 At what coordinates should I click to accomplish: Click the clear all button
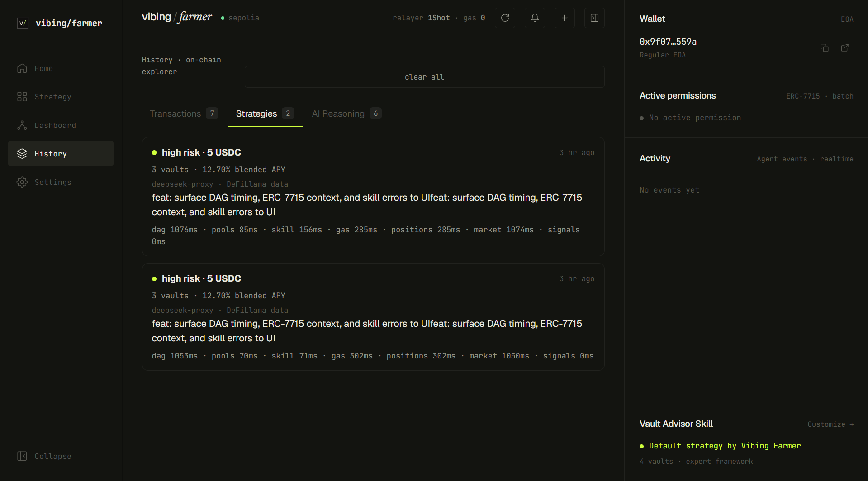(425, 77)
